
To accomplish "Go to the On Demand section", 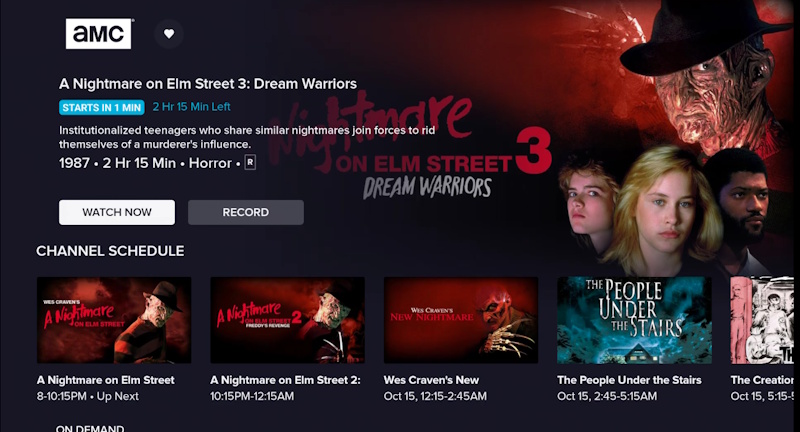I will pos(90,428).
